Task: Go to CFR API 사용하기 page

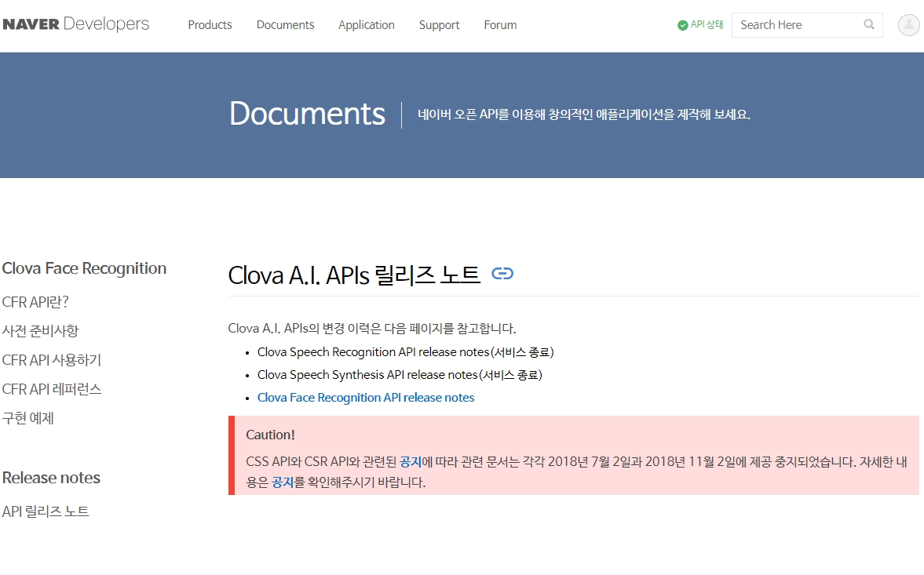Action: click(x=52, y=360)
